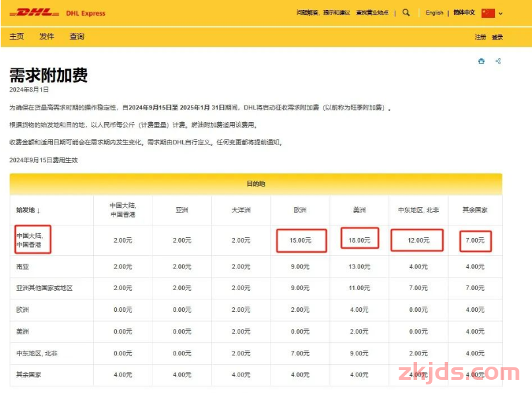Click the 12.00元 cell
Image resolution: width=532 pixels, height=393 pixels.
[x=418, y=241]
